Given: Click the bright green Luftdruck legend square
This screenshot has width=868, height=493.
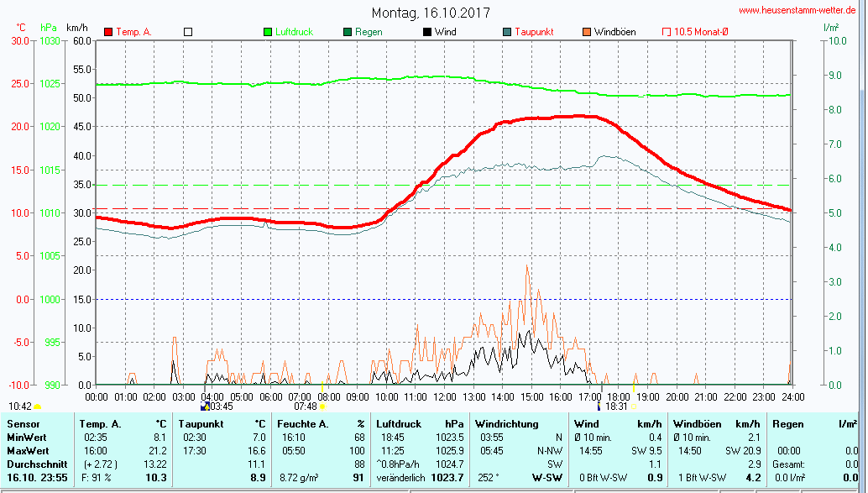Looking at the screenshot, I should tap(268, 32).
